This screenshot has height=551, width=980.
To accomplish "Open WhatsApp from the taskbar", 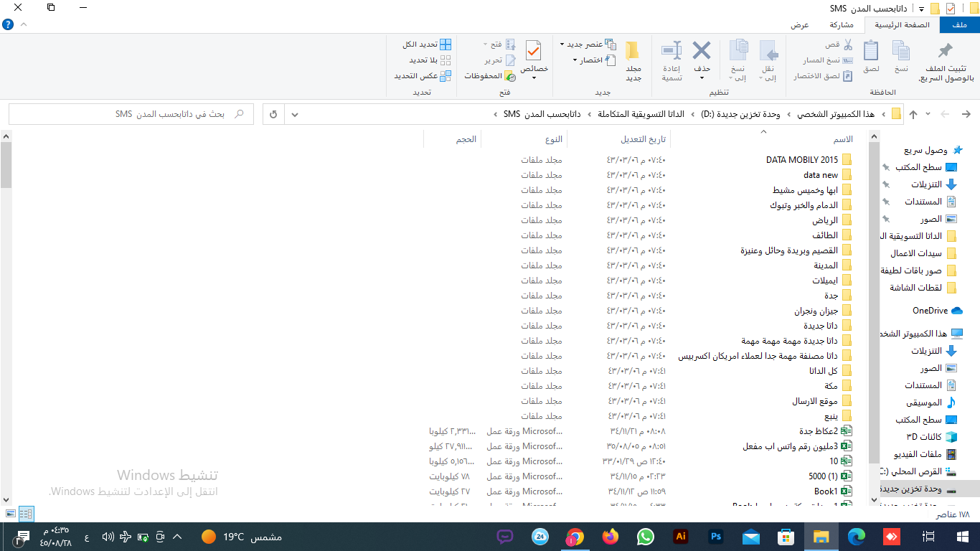I will coord(646,537).
